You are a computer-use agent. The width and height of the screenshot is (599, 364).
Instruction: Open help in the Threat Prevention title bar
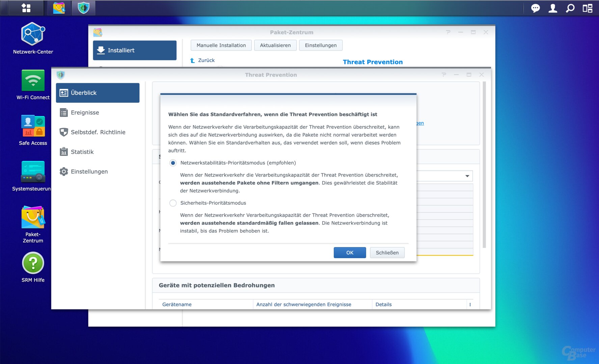tap(444, 75)
